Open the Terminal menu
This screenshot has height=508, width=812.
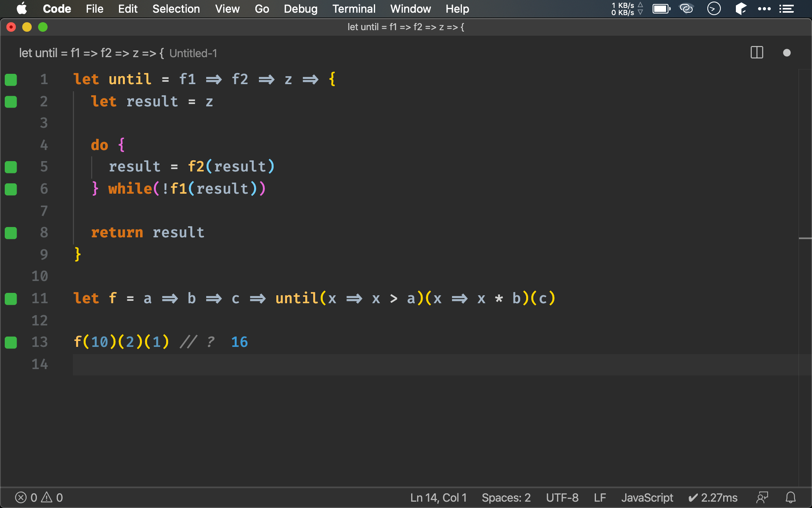(354, 9)
